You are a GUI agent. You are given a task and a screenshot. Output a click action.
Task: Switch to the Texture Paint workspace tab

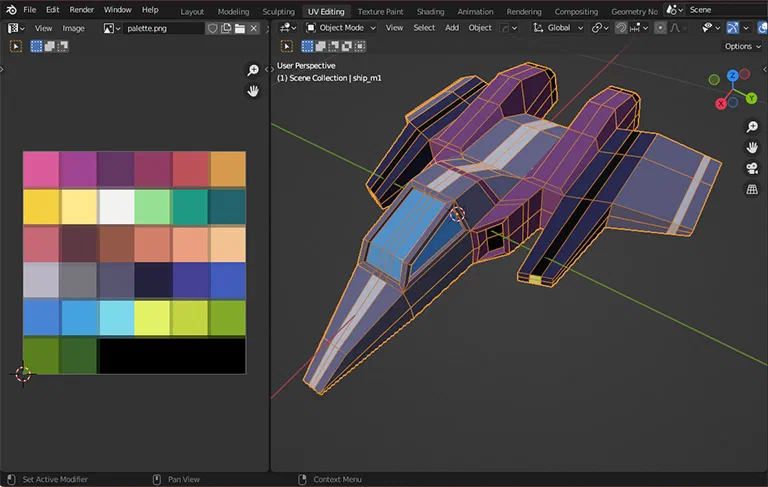click(380, 11)
